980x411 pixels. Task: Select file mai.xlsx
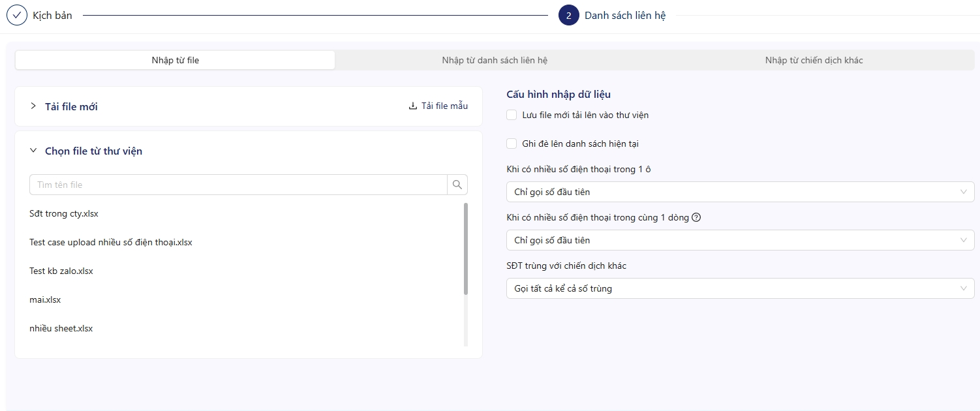tap(45, 299)
